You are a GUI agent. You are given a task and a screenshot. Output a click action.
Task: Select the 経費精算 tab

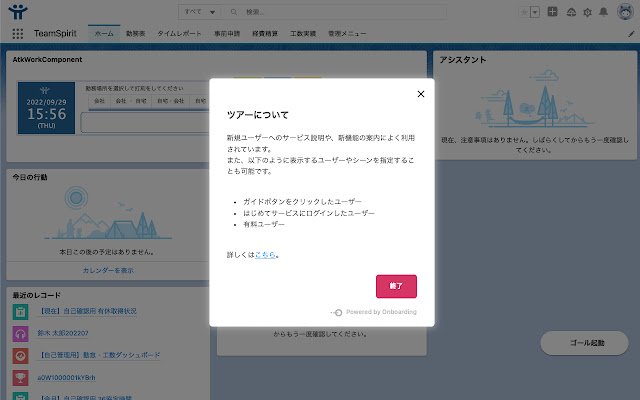coord(265,33)
